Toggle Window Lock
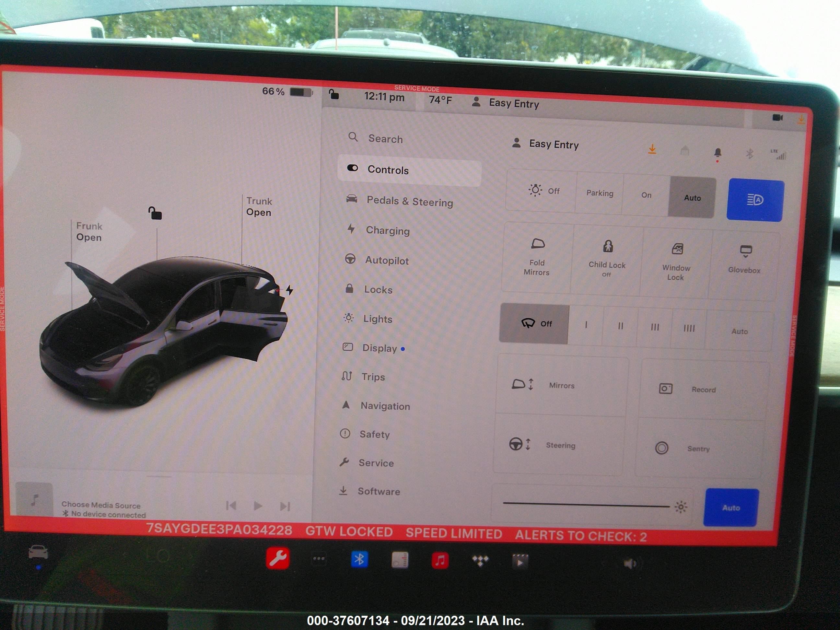The width and height of the screenshot is (840, 630). click(x=676, y=263)
